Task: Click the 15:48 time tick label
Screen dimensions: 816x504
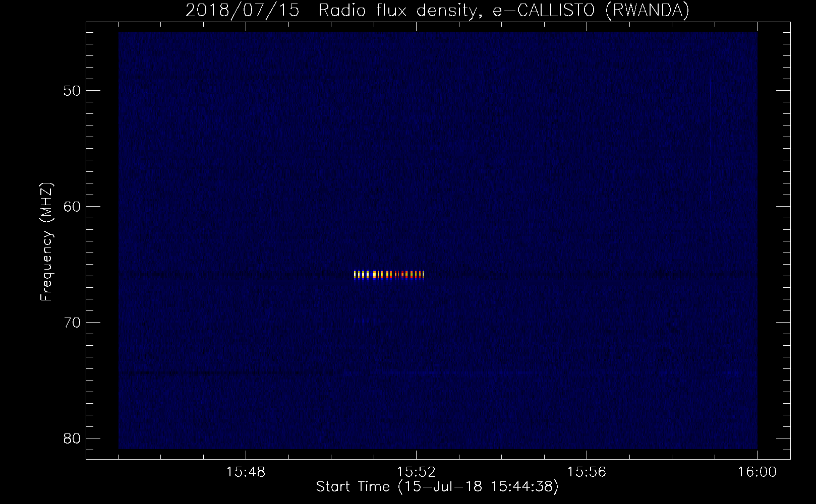Action: [x=246, y=472]
